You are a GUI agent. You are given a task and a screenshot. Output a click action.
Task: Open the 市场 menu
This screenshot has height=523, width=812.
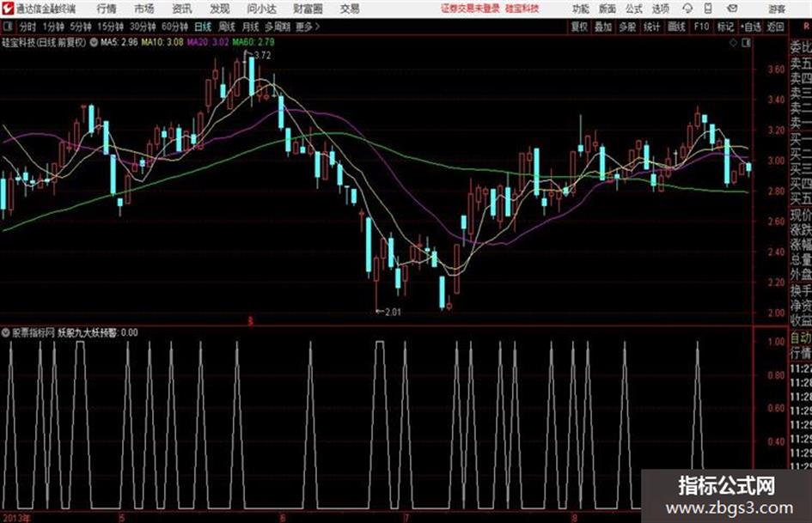[144, 9]
